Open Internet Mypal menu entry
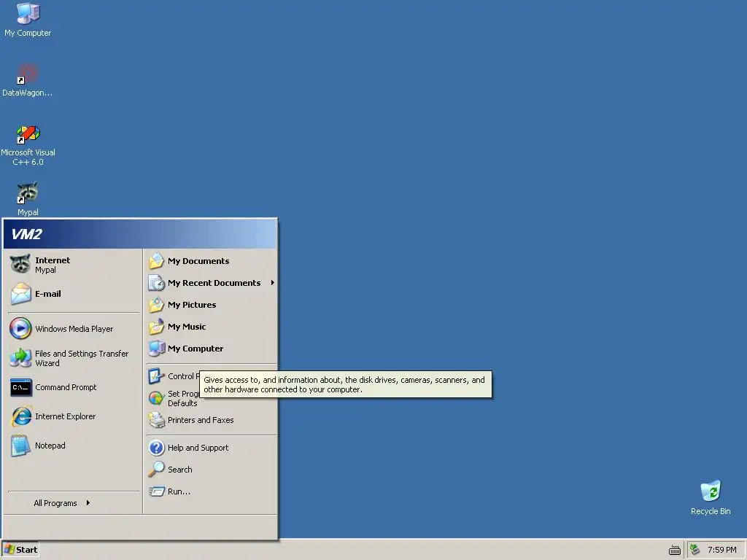The image size is (747, 560). tap(74, 265)
